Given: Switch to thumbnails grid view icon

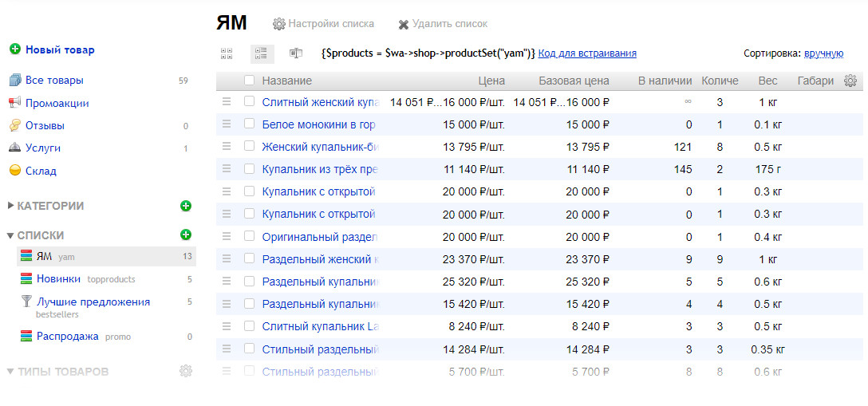Looking at the screenshot, I should 227,53.
